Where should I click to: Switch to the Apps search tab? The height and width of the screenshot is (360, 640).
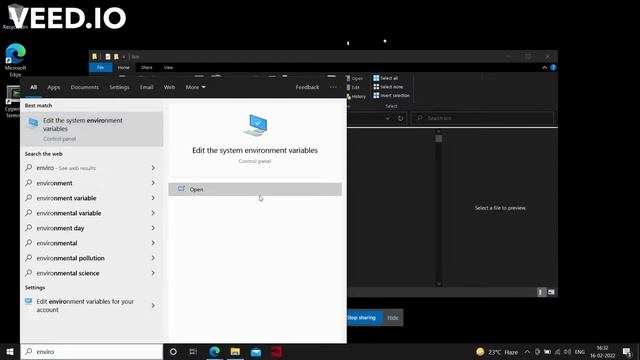tap(53, 87)
